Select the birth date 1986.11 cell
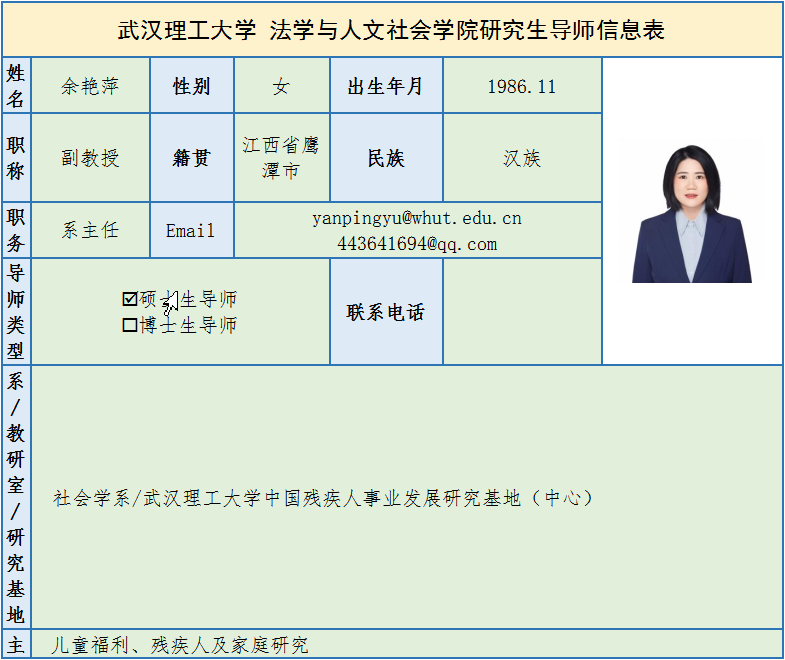The height and width of the screenshot is (660, 785). pos(521,86)
